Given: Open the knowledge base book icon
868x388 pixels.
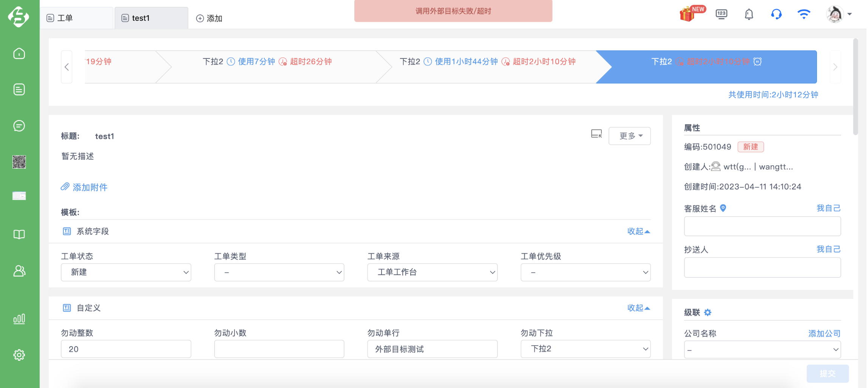Looking at the screenshot, I should tap(19, 234).
